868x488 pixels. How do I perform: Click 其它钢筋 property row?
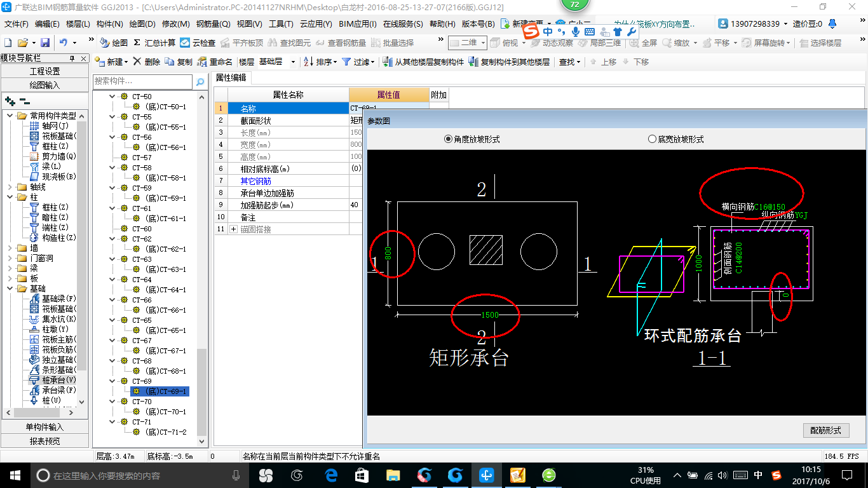click(288, 181)
